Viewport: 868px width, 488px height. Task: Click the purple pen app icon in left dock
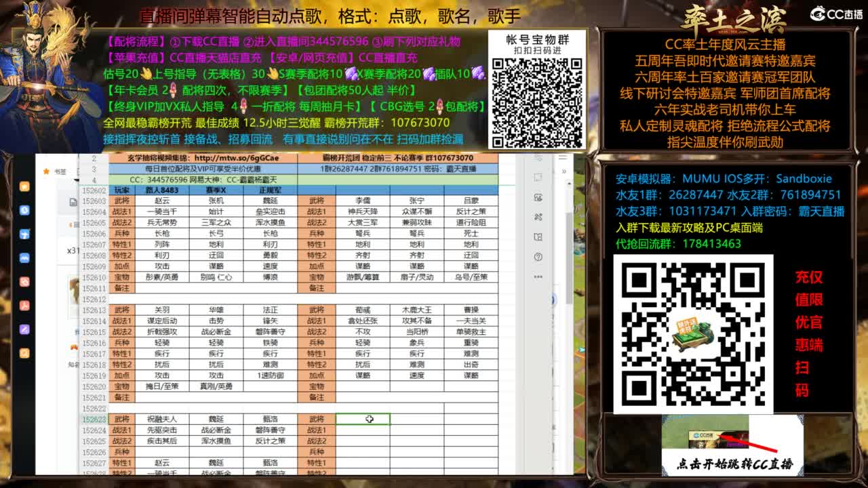(x=26, y=326)
